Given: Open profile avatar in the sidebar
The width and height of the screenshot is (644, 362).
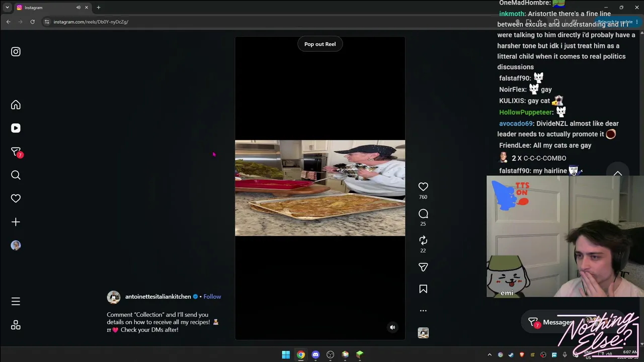Looking at the screenshot, I should click(16, 245).
